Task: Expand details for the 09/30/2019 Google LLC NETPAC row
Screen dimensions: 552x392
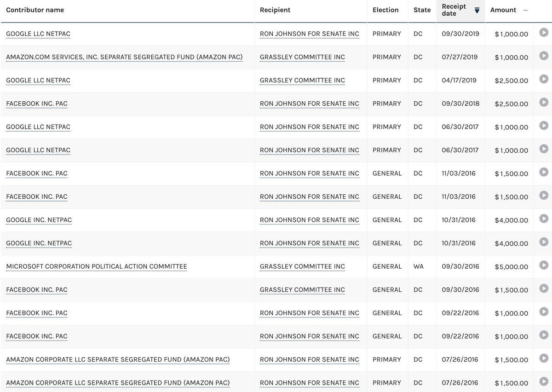Action: pyautogui.click(x=544, y=32)
